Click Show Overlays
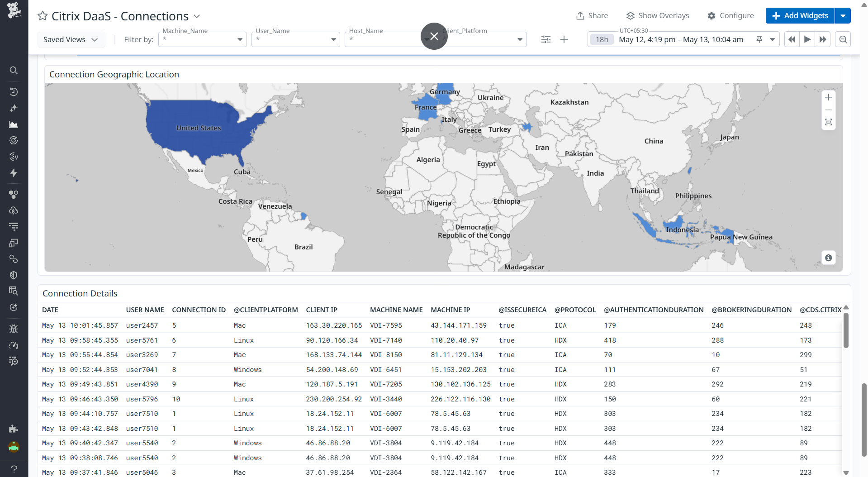The image size is (868, 477). click(658, 15)
